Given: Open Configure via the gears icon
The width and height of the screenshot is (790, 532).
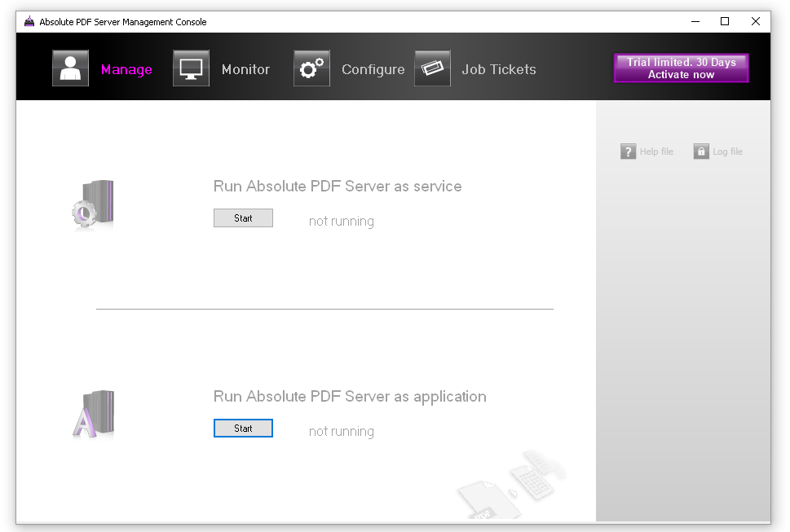Looking at the screenshot, I should (x=311, y=68).
